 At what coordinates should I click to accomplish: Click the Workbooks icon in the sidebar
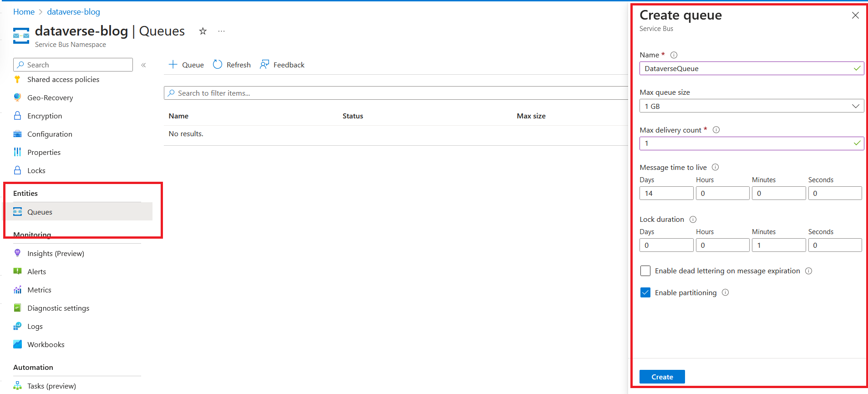click(x=17, y=344)
